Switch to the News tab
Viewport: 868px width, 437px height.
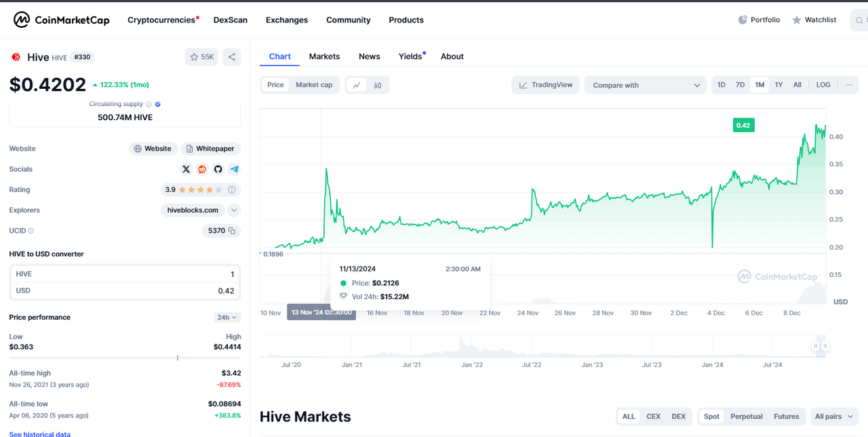click(370, 56)
